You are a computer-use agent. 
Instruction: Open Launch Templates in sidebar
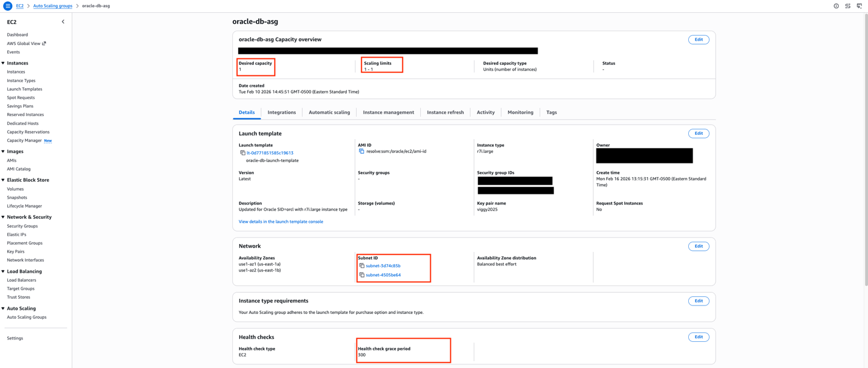(x=24, y=89)
